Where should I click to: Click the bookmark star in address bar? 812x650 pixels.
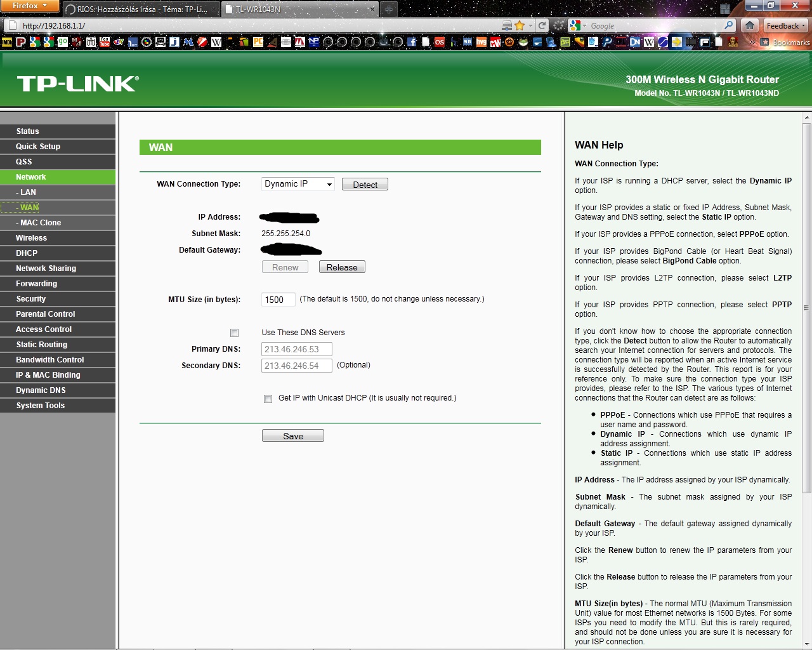(x=520, y=25)
